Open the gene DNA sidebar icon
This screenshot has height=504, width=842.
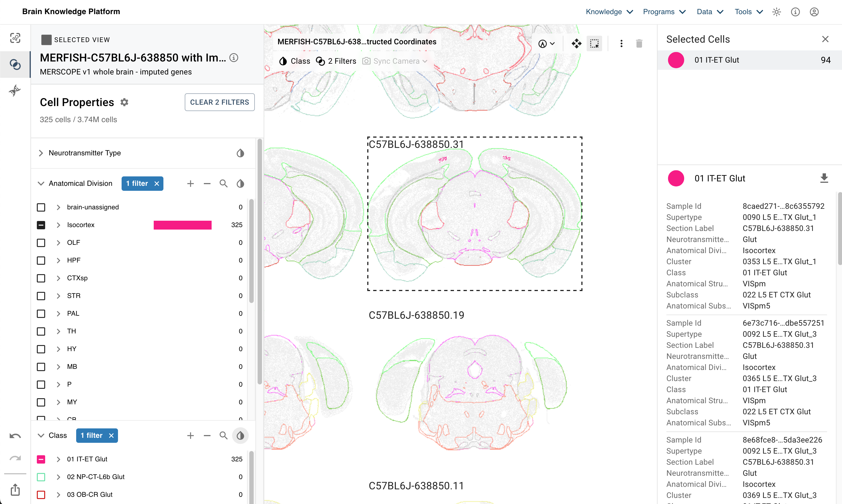click(x=15, y=90)
